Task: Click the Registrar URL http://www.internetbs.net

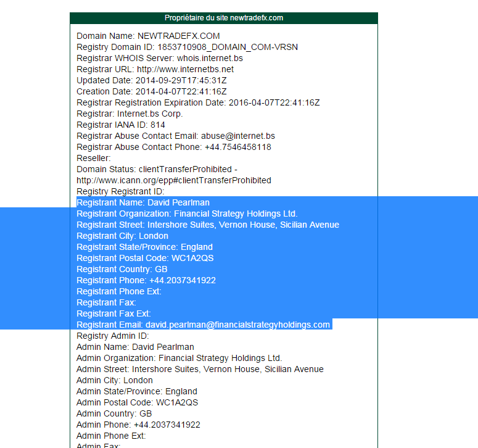Action: (185, 69)
